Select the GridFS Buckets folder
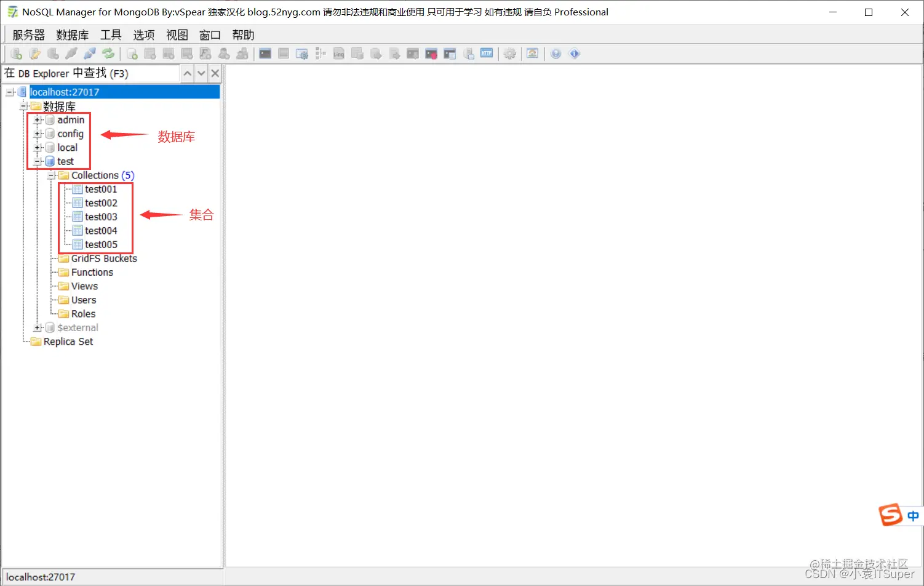Screen dimensions: 924x586 [104, 259]
